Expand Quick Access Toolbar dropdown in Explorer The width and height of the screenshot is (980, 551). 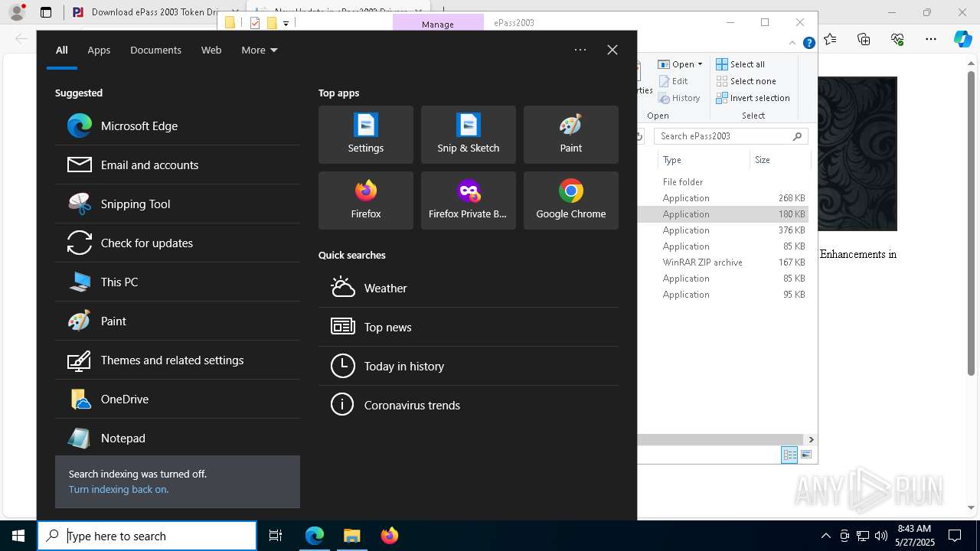[x=286, y=23]
